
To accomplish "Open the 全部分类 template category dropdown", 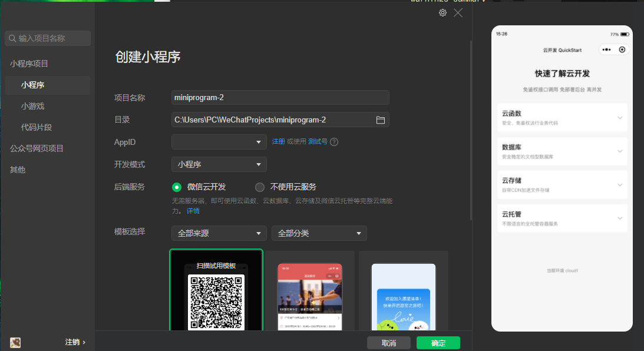I will pyautogui.click(x=319, y=233).
